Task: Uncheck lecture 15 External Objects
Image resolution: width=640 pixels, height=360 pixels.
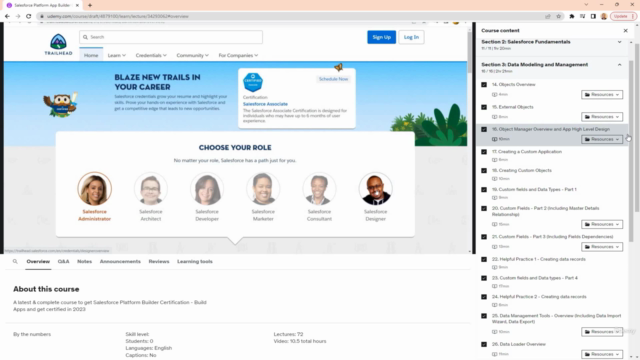Action: (484, 107)
